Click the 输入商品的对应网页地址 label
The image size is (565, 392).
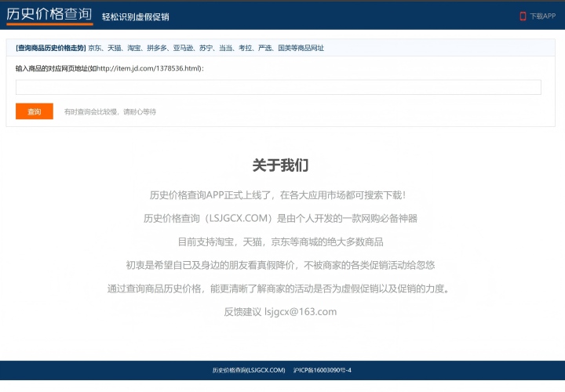[x=110, y=68]
